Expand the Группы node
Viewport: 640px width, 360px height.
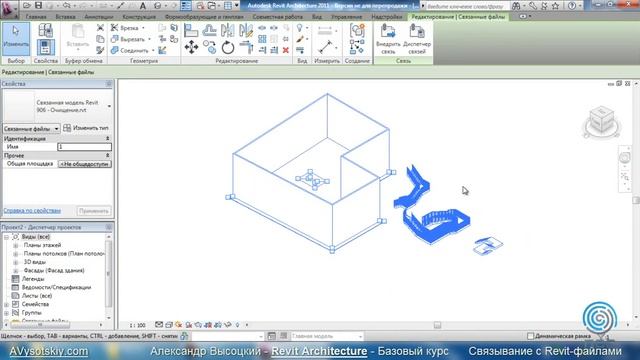click(x=6, y=313)
